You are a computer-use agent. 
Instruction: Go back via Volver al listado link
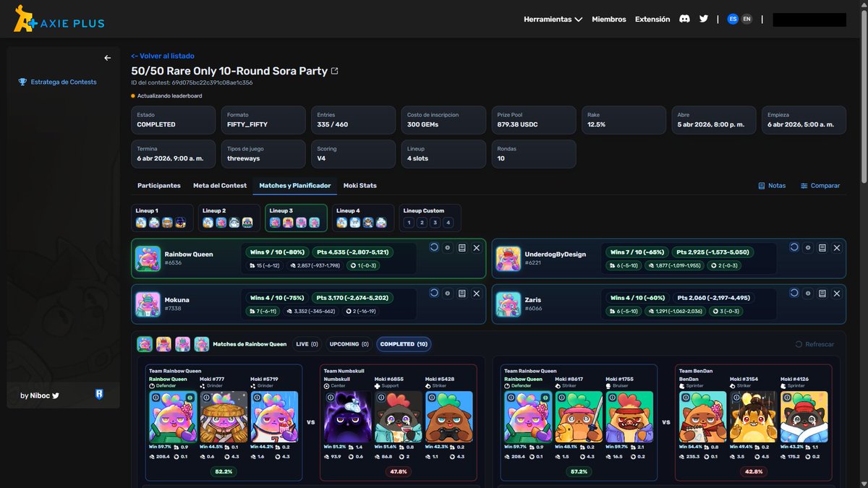pos(163,56)
